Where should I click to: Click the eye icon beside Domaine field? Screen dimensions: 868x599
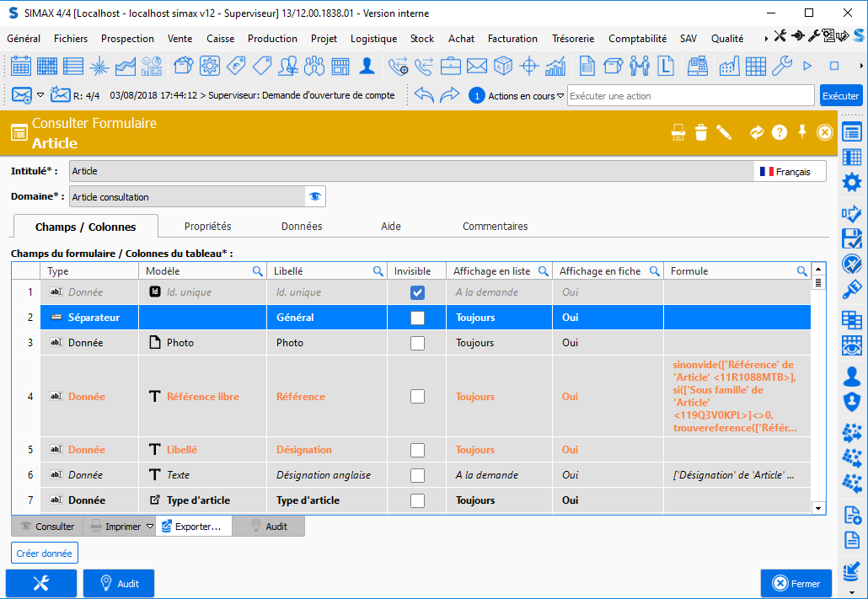tap(315, 196)
